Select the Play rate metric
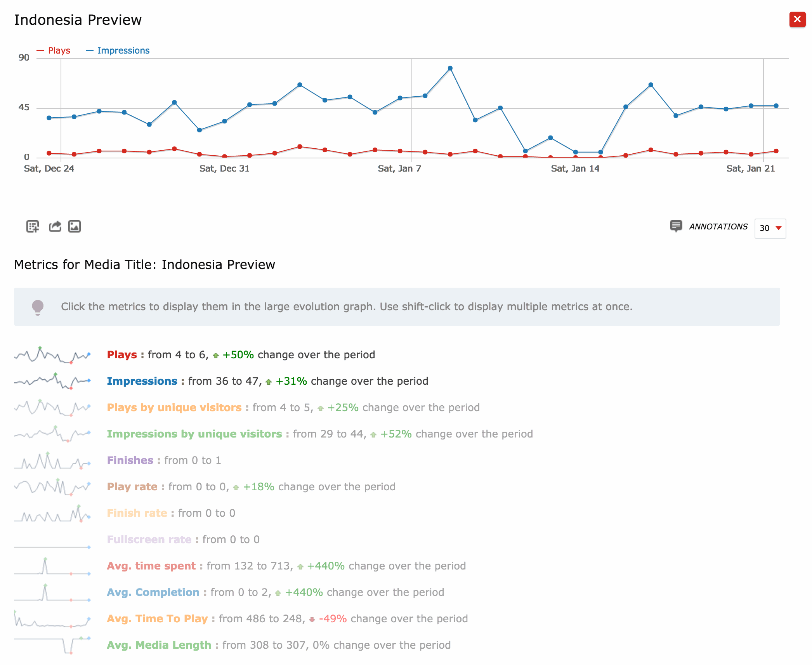The image size is (812, 665). (x=132, y=487)
